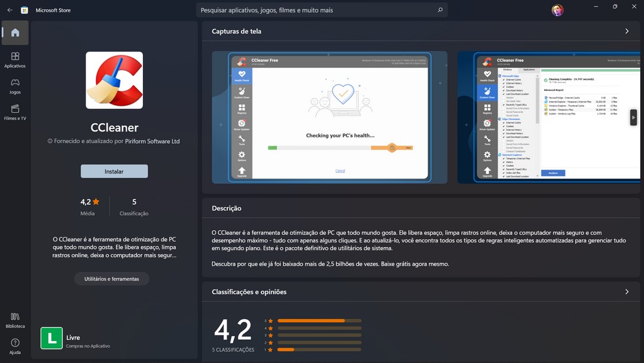This screenshot has width=644, height=363.
Task: Open Filmes e TV section
Action: click(15, 113)
